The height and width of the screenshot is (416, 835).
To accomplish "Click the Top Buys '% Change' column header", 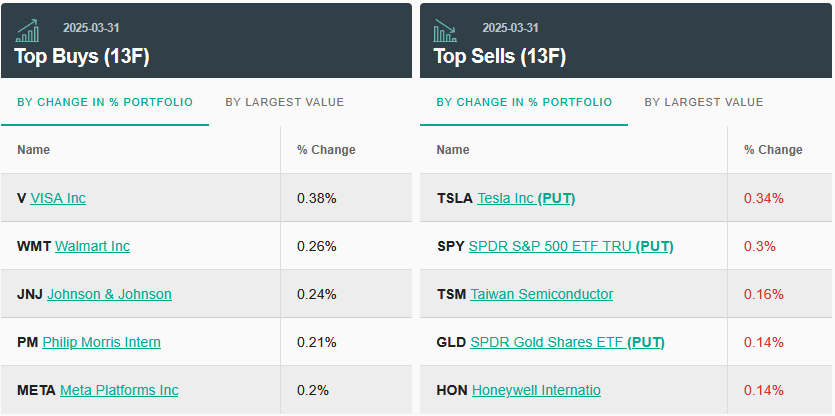I will pos(326,150).
